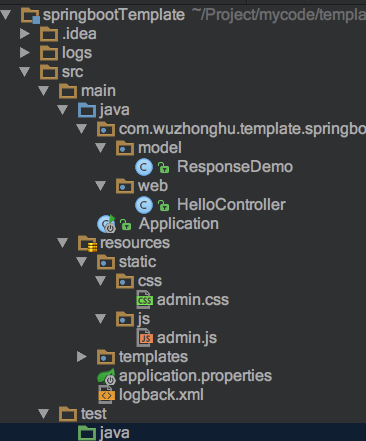Click the css folder icon
The height and width of the screenshot is (441, 366).
[125, 281]
